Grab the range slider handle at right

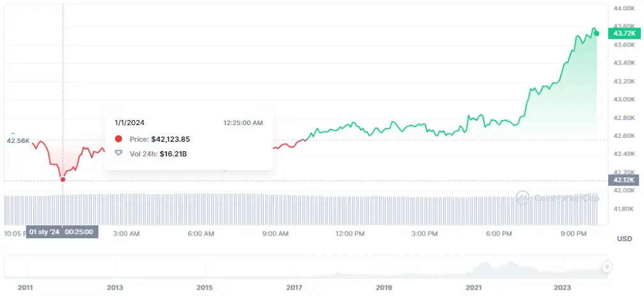pyautogui.click(x=606, y=267)
